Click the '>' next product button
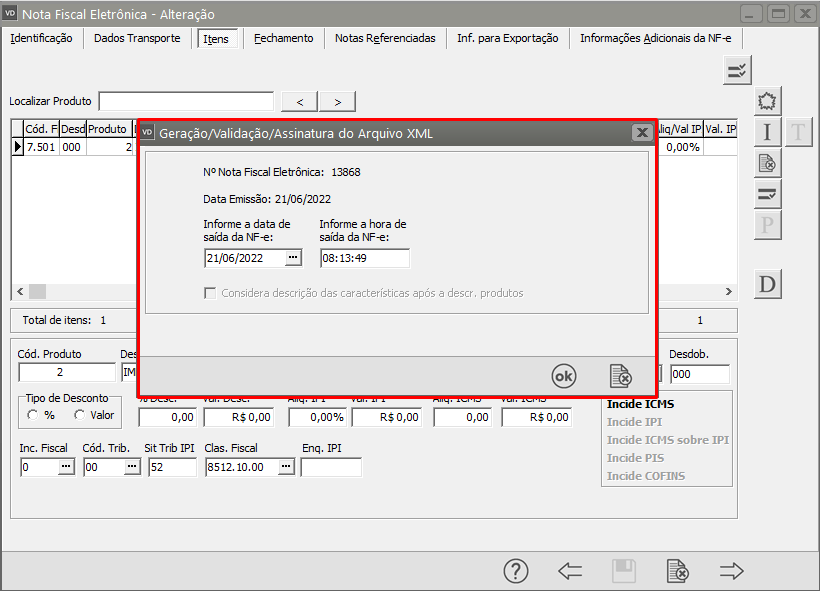820x591 pixels. click(337, 101)
